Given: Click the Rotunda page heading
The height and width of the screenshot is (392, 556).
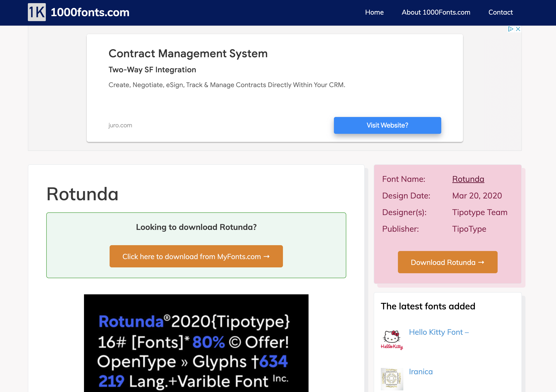Looking at the screenshot, I should 82,194.
